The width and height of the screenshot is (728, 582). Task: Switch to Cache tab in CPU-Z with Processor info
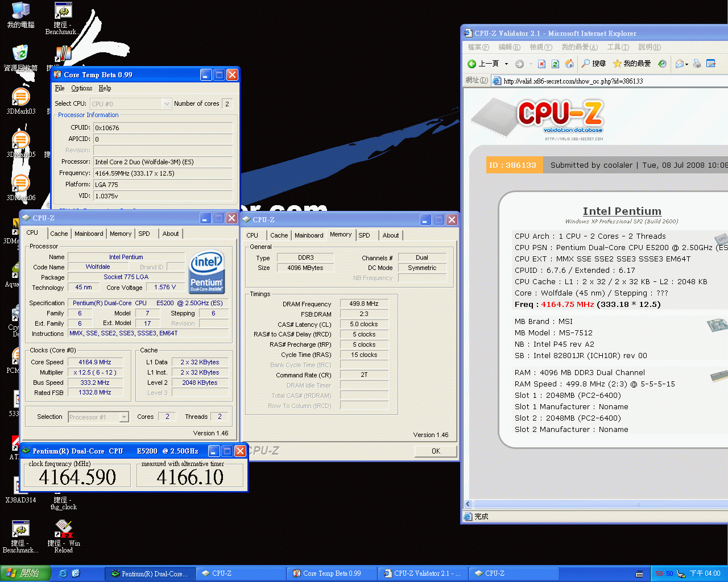59,234
